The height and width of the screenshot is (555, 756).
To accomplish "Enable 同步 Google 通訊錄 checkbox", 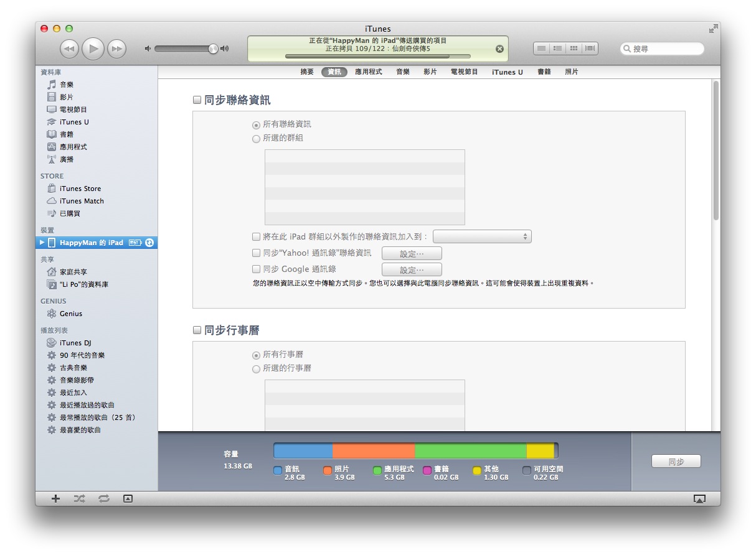I will (x=256, y=269).
